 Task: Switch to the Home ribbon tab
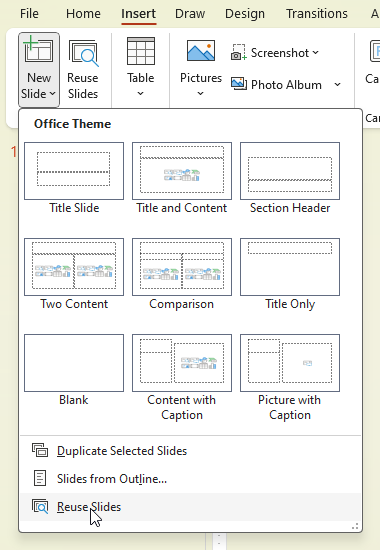click(x=83, y=14)
